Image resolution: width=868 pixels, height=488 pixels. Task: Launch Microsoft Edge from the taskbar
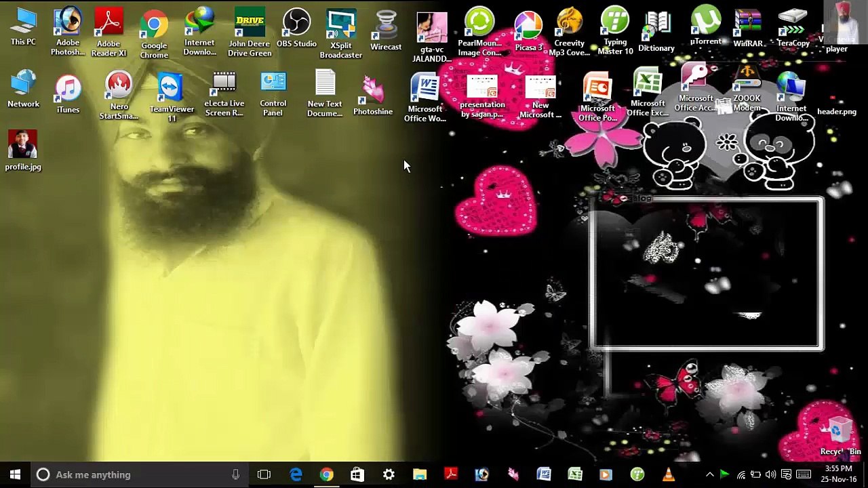coord(296,474)
